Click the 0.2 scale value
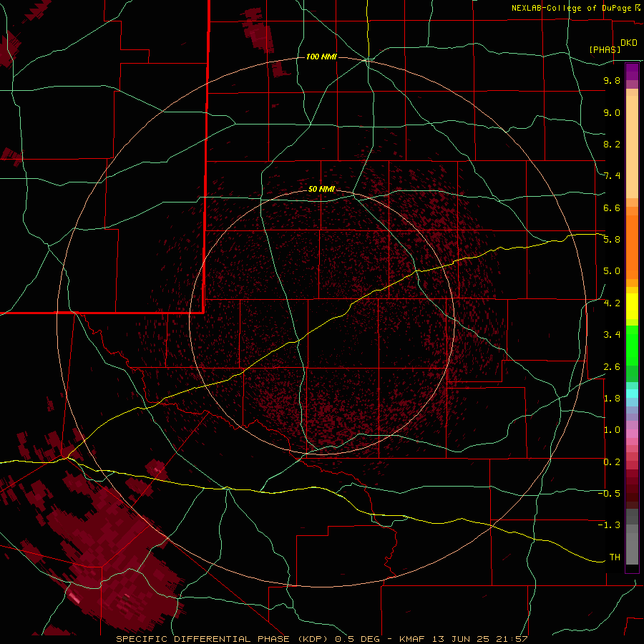 click(x=612, y=462)
